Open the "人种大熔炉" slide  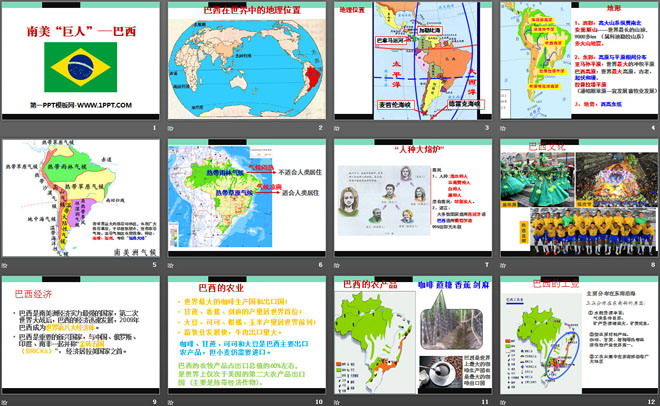pos(412,198)
